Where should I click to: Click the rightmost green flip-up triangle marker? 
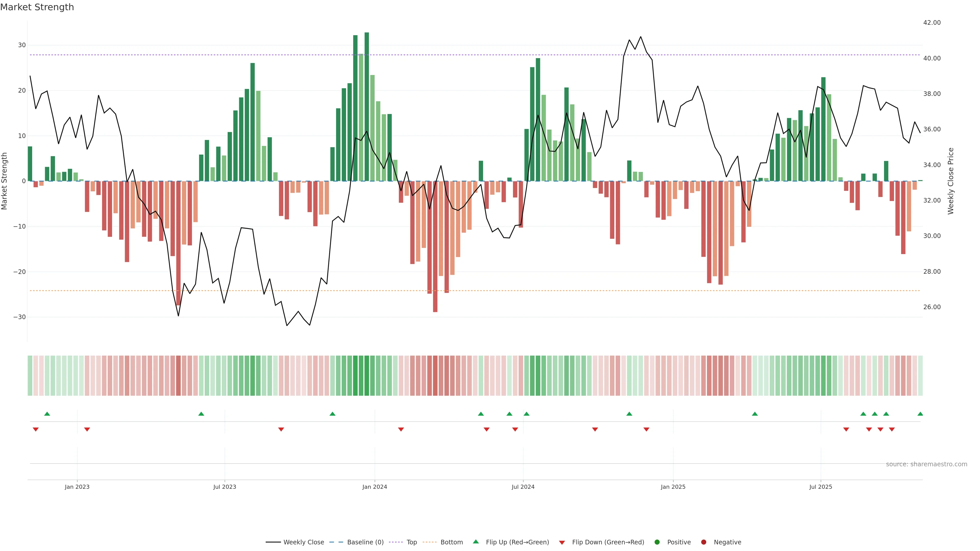point(920,414)
